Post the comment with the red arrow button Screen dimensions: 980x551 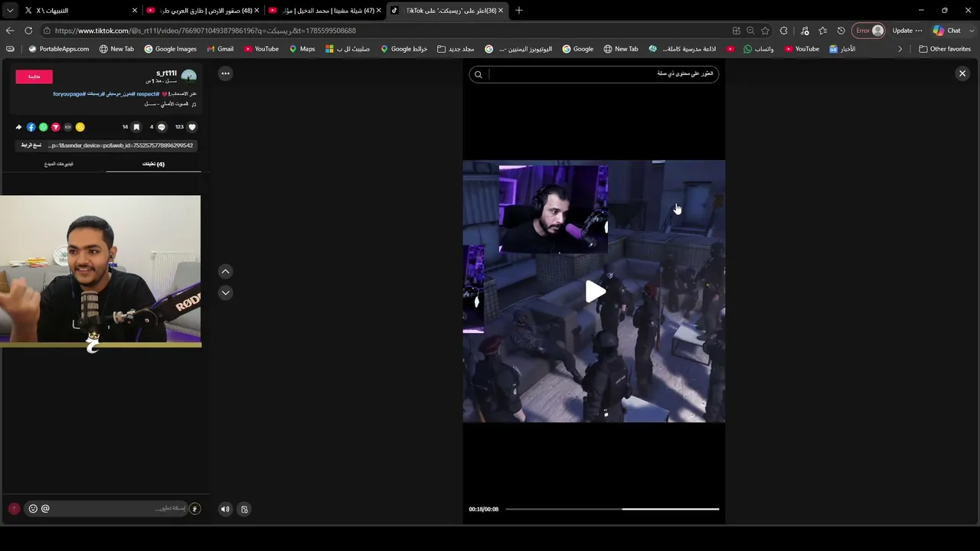(x=14, y=508)
